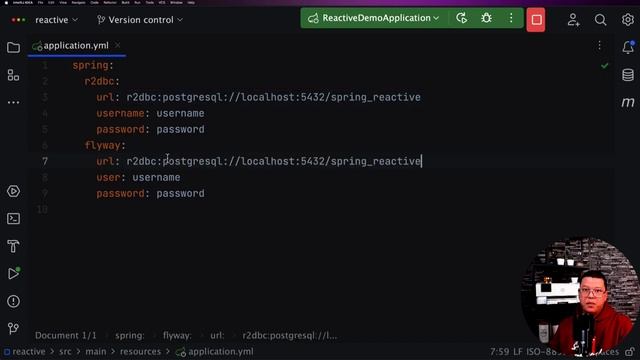Click the 7:59 caret position indicator

500,351
